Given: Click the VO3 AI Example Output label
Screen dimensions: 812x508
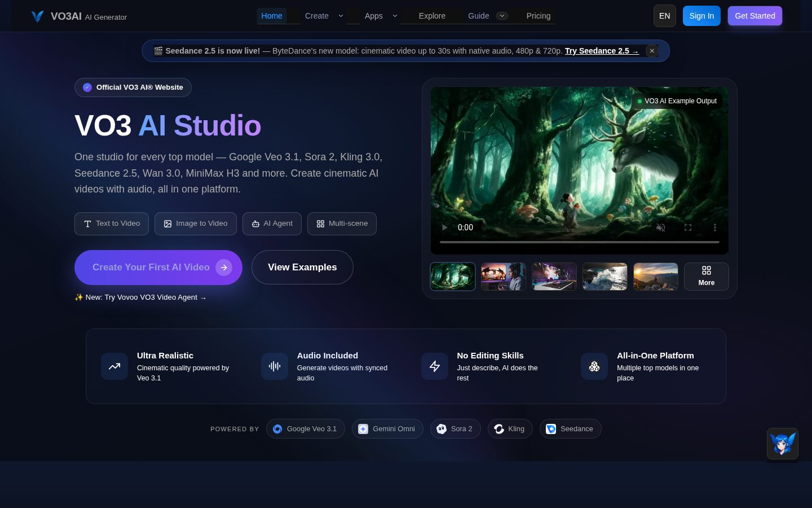Looking at the screenshot, I should coord(677,101).
